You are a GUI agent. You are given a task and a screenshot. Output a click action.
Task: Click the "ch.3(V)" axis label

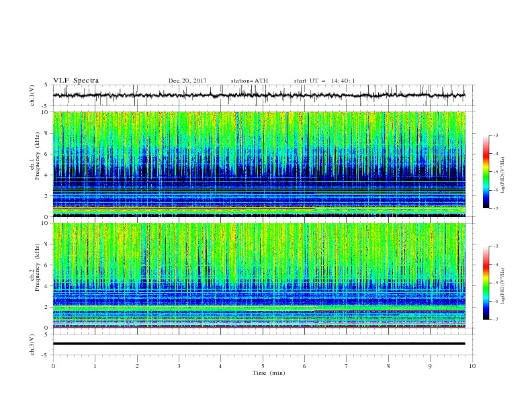(32, 345)
